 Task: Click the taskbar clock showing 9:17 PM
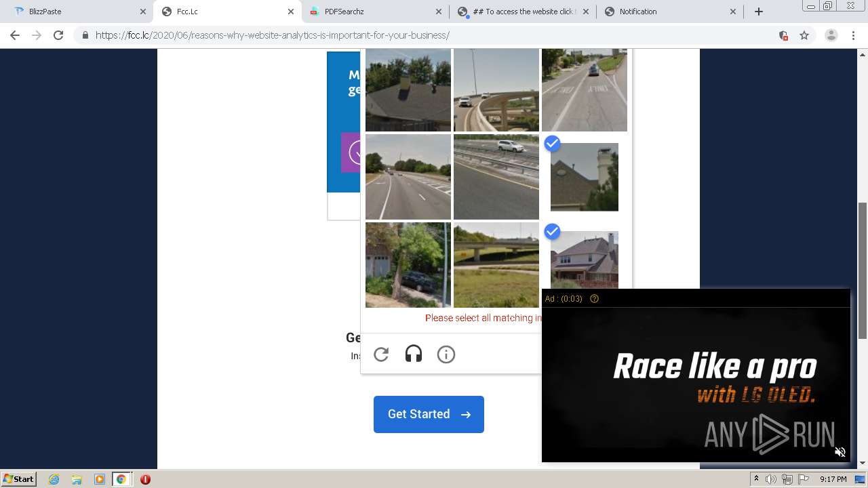pyautogui.click(x=833, y=479)
